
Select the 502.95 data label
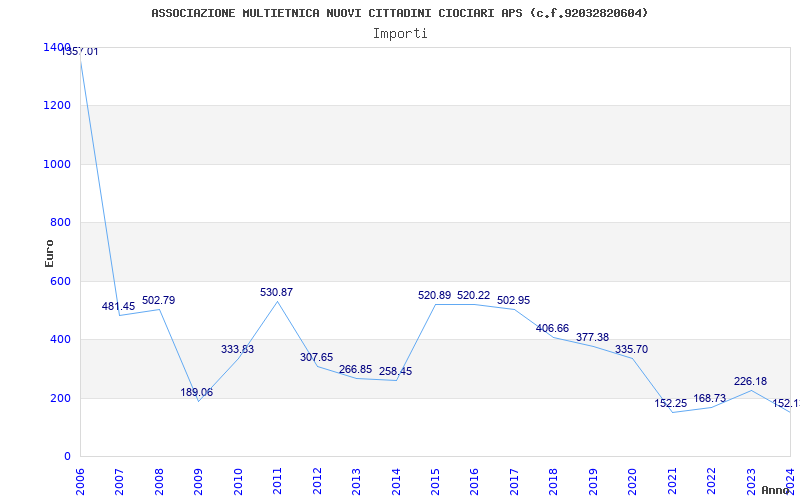tap(513, 301)
